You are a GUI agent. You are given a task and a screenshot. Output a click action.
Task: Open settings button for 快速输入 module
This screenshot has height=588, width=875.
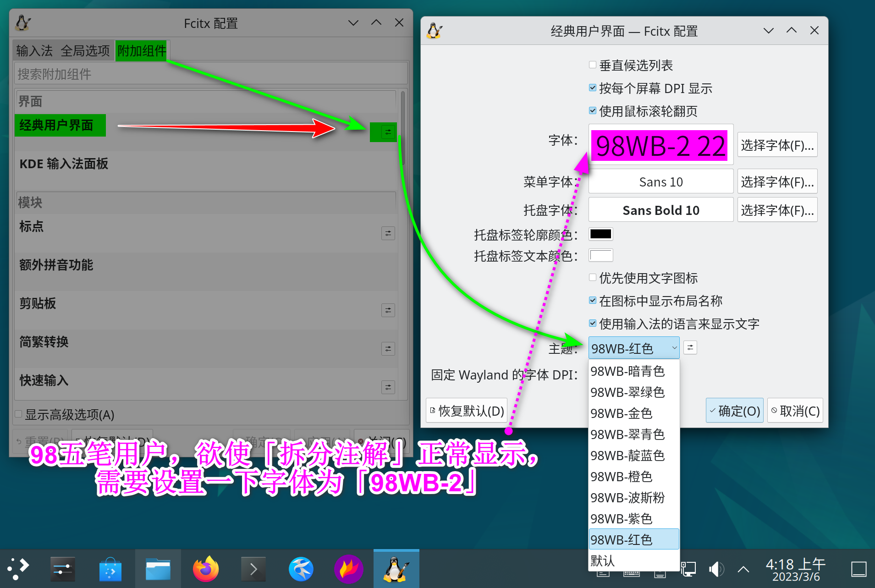pos(388,387)
